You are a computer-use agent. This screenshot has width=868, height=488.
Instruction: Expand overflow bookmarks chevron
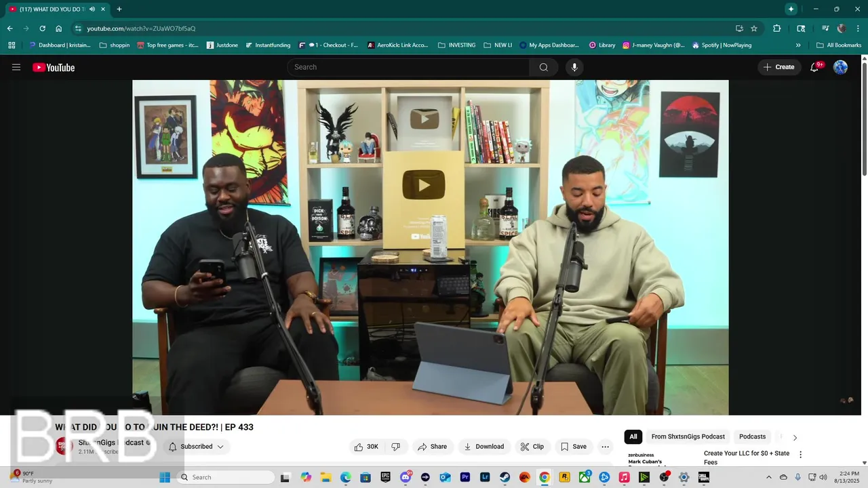click(798, 45)
